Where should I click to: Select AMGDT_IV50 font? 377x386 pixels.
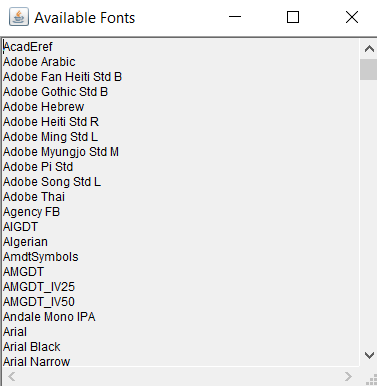(x=39, y=302)
